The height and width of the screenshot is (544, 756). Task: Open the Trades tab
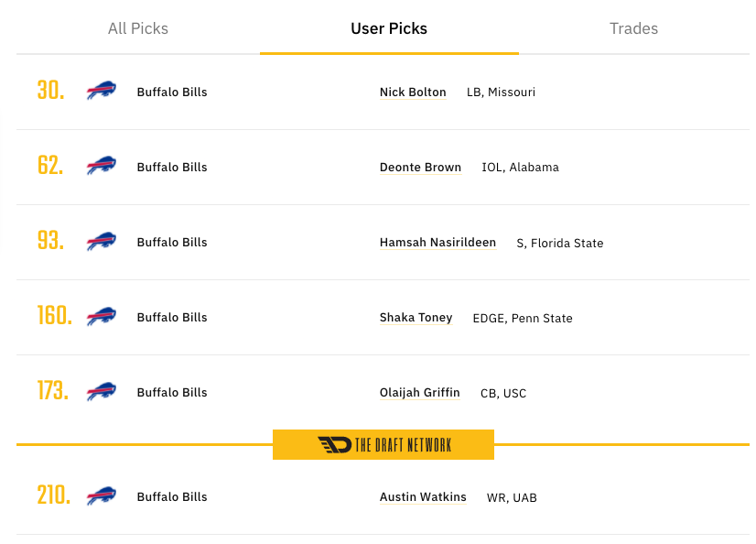click(x=633, y=28)
